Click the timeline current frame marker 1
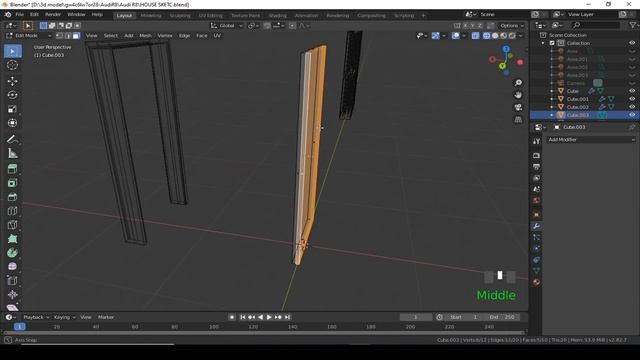 [x=19, y=327]
